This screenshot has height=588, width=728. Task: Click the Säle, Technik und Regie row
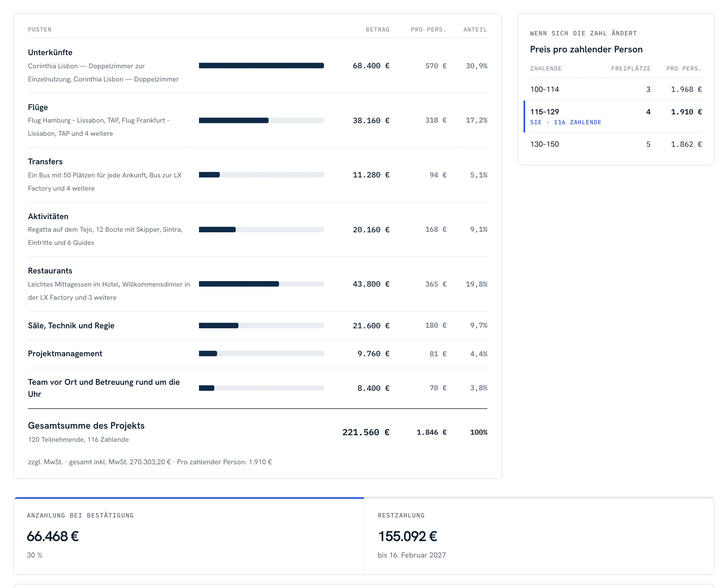point(257,326)
